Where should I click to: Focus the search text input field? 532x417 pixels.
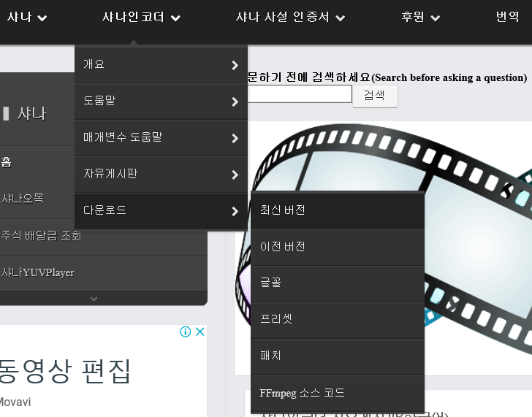tap(300, 94)
